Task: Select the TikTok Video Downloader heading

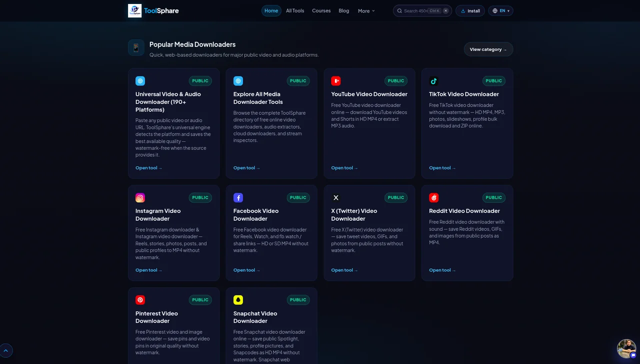Action: [464, 94]
